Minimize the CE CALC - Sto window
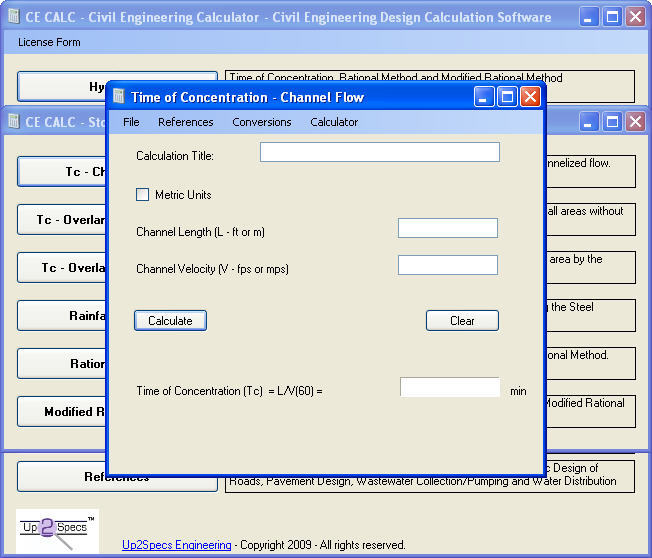This screenshot has height=558, width=652. (589, 122)
